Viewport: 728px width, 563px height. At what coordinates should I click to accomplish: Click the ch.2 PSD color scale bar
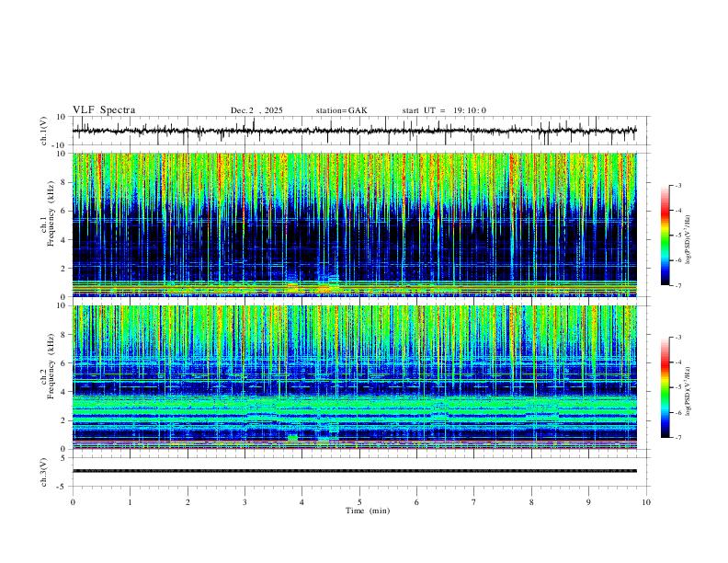pyautogui.click(x=665, y=387)
